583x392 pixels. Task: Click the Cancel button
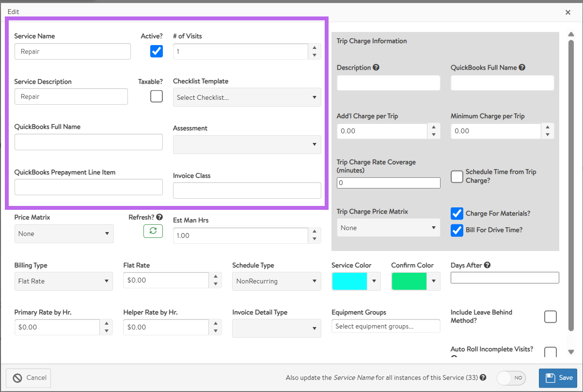coord(29,378)
